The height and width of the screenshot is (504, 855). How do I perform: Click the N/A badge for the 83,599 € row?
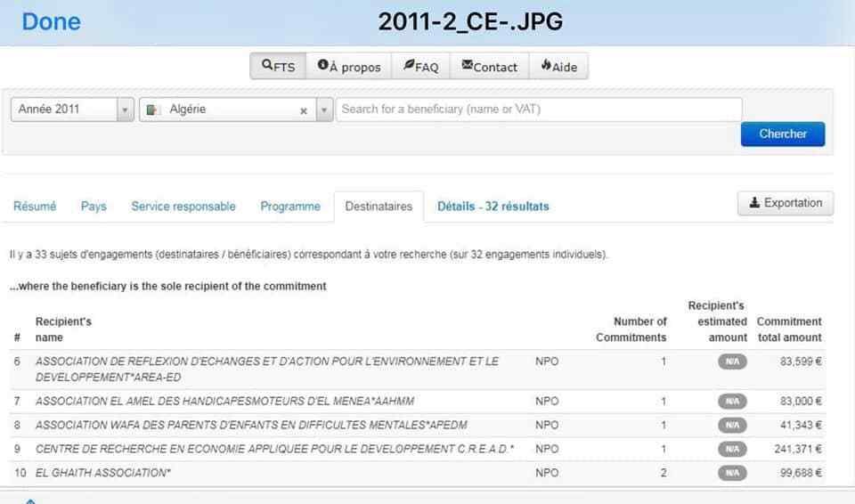coord(732,362)
